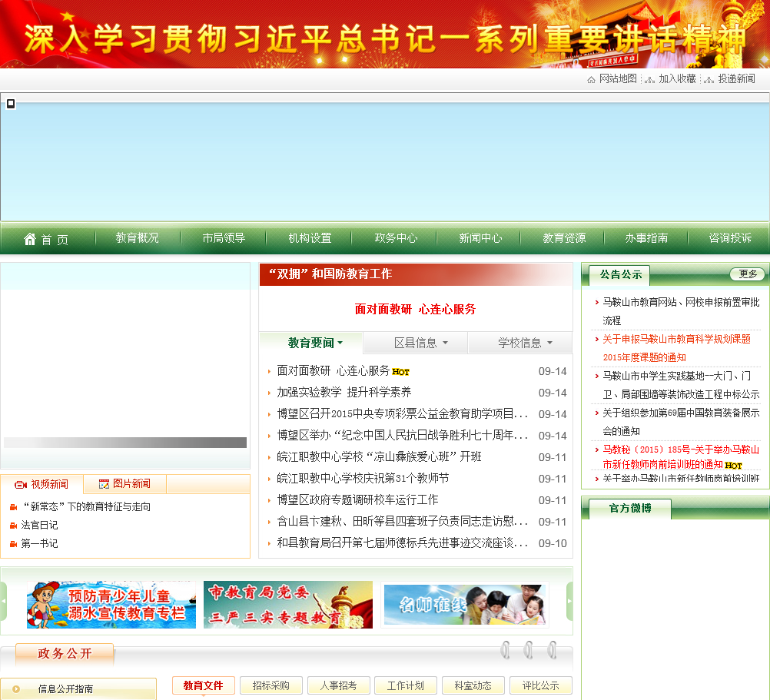Open news 博望区政府专题调研校车运行工作
This screenshot has height=700, width=770.
[x=357, y=499]
